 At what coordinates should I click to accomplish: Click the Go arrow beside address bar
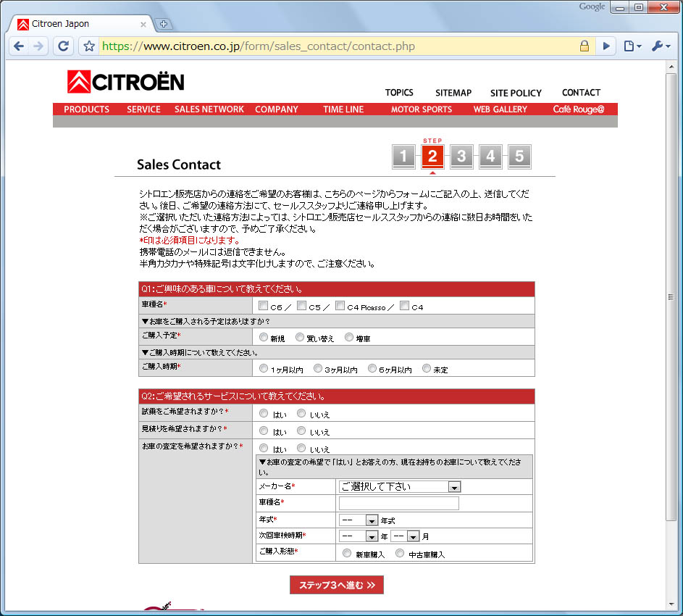(x=606, y=46)
